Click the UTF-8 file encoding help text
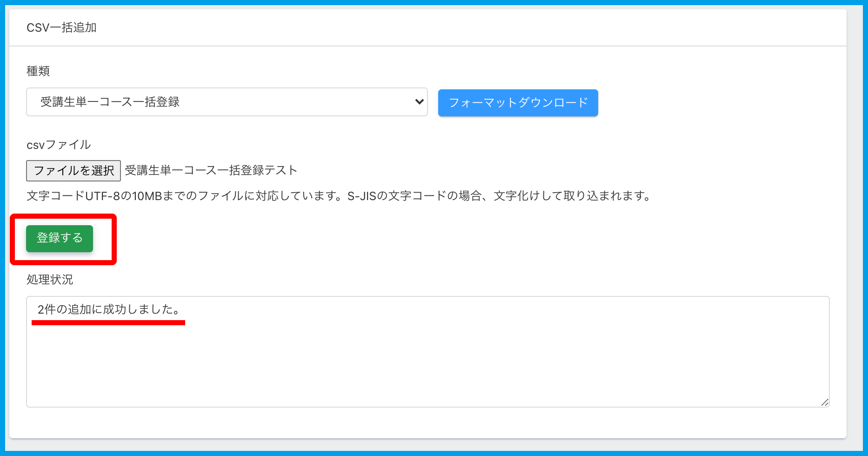 point(102,196)
